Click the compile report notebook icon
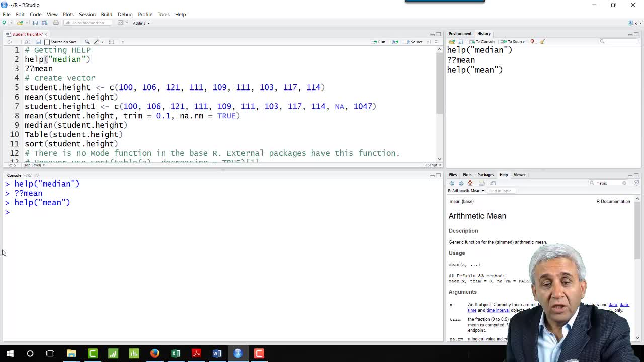Image resolution: width=644 pixels, height=362 pixels. 111,42
